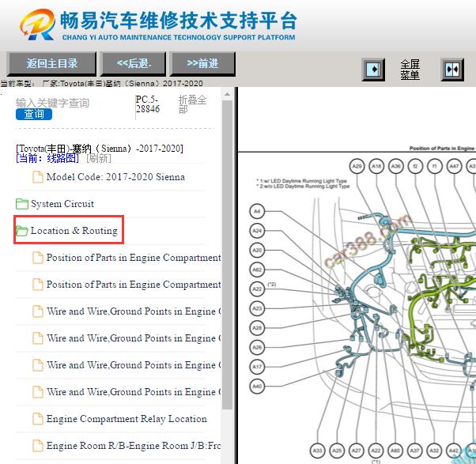Click connector label A32 at diagram bottom
The width and height of the screenshot is (476, 464).
tap(434, 451)
